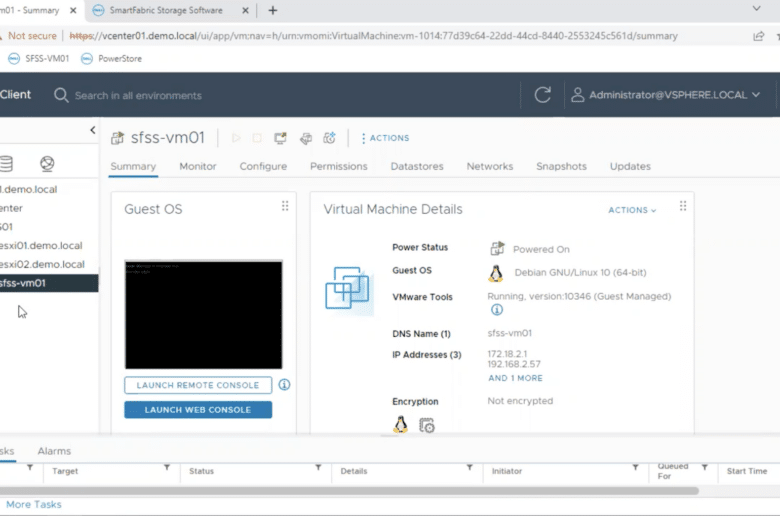Filter the Task Name column
780x516 pixels.
coord(30,467)
